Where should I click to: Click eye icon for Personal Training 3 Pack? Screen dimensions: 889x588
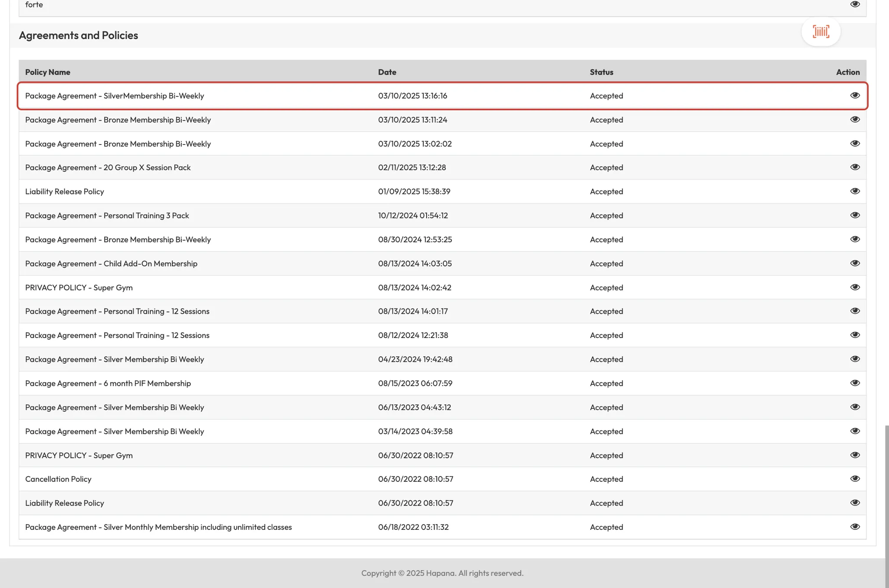click(x=855, y=215)
